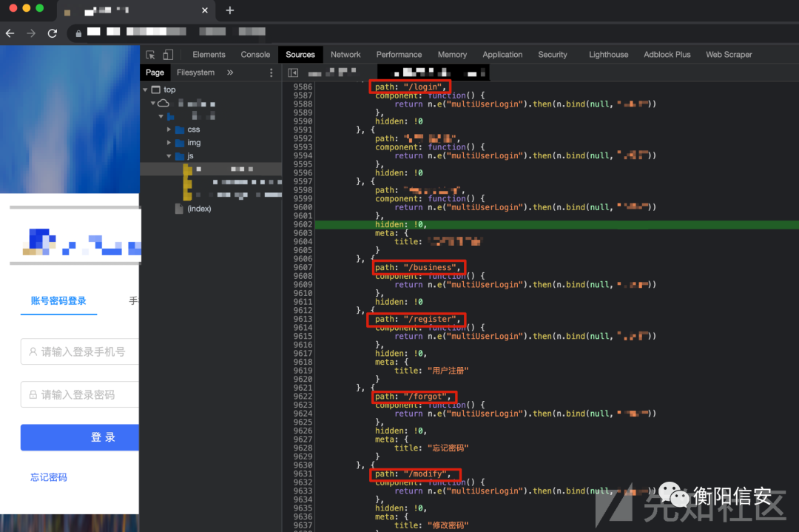This screenshot has height=532, width=799.
Task: Open the Application tab
Action: point(502,55)
